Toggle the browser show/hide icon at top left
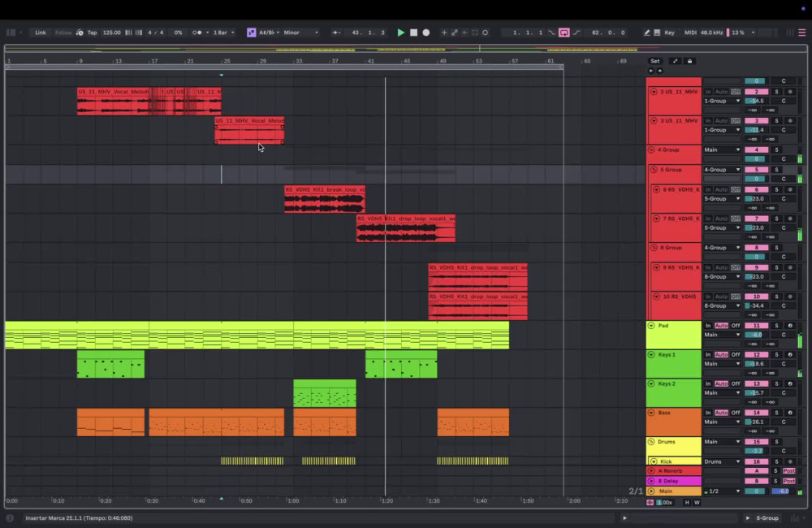The width and height of the screenshot is (812, 528). point(11,32)
